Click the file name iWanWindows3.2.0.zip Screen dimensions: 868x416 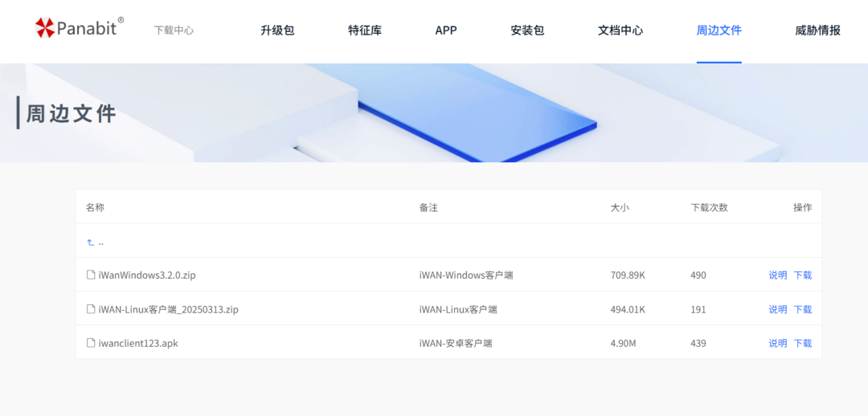[x=147, y=275]
